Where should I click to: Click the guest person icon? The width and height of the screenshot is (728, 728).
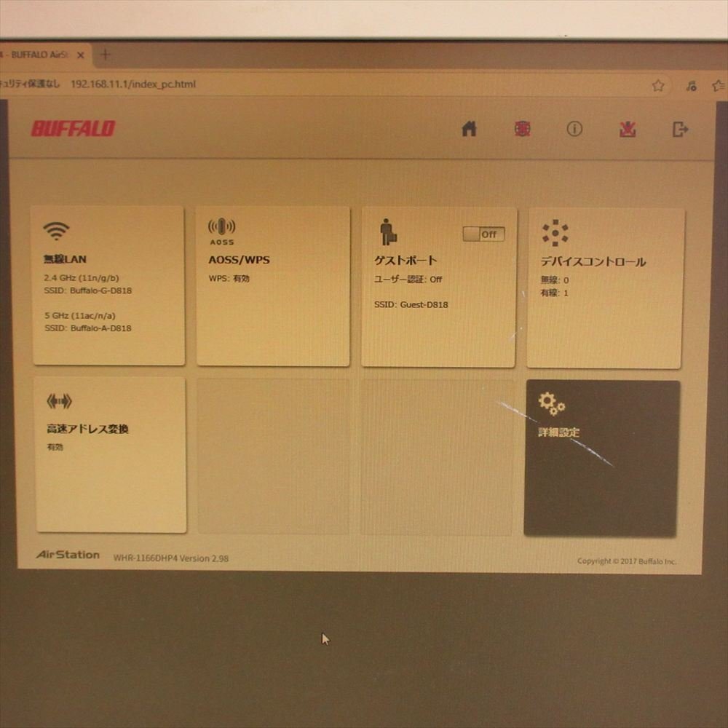click(x=388, y=232)
